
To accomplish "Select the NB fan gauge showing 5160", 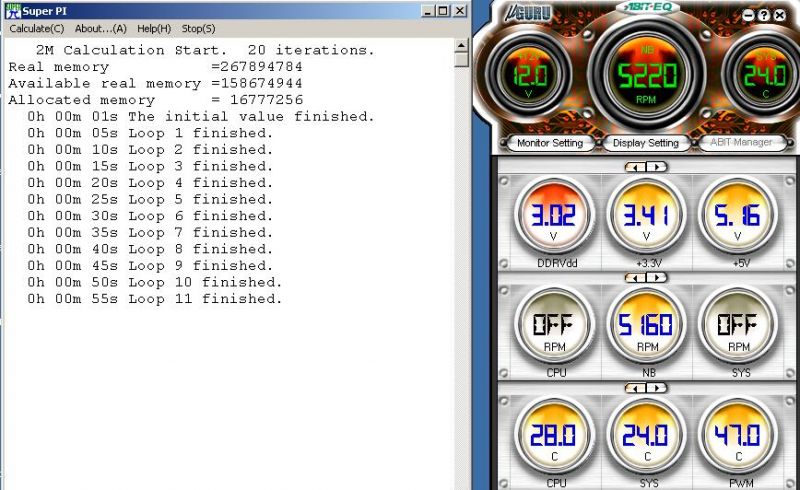I will 646,325.
